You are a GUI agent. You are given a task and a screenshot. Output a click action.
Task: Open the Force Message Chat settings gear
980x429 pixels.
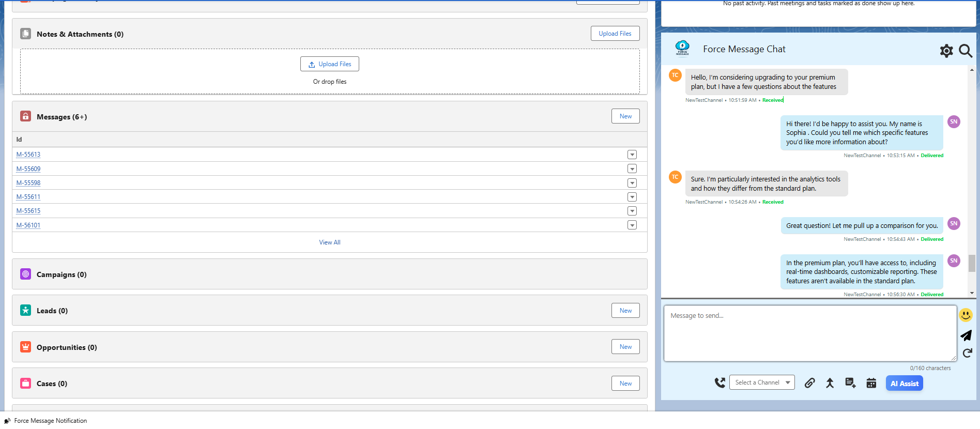click(946, 50)
